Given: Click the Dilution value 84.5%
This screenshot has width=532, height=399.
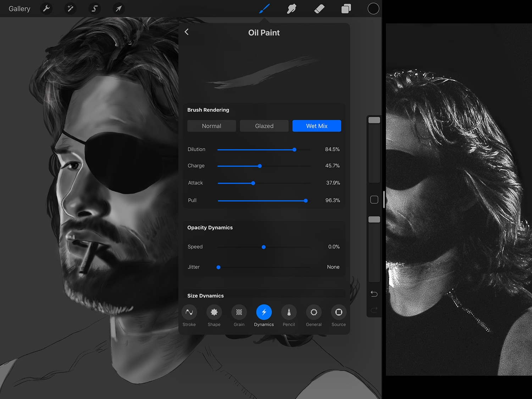Looking at the screenshot, I should [x=332, y=149].
